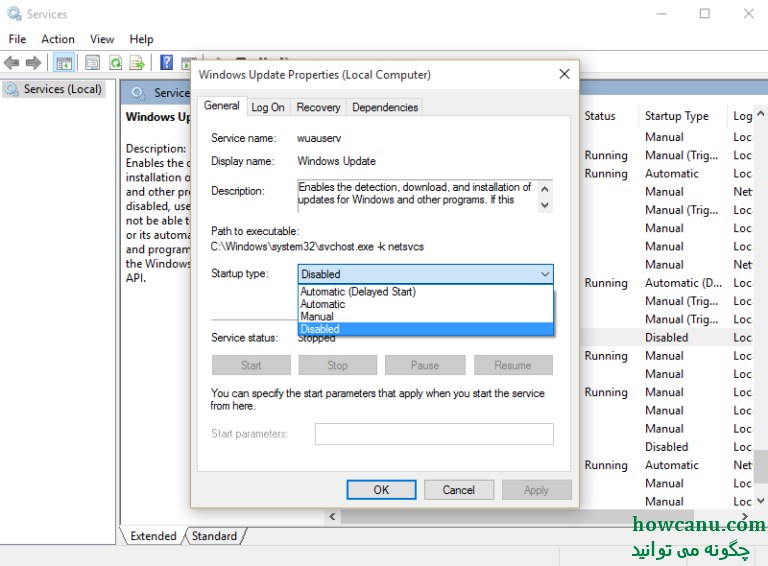This screenshot has height=566, width=768.
Task: Click the green Refresh toolbar icon
Action: pyautogui.click(x=116, y=63)
